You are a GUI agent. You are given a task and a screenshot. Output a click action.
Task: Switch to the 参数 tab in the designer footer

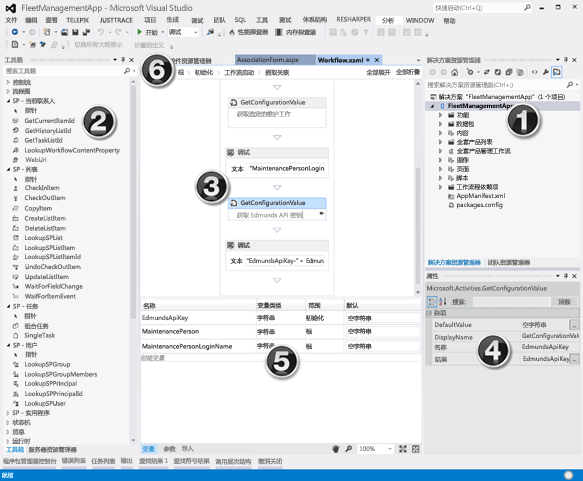pyautogui.click(x=170, y=449)
